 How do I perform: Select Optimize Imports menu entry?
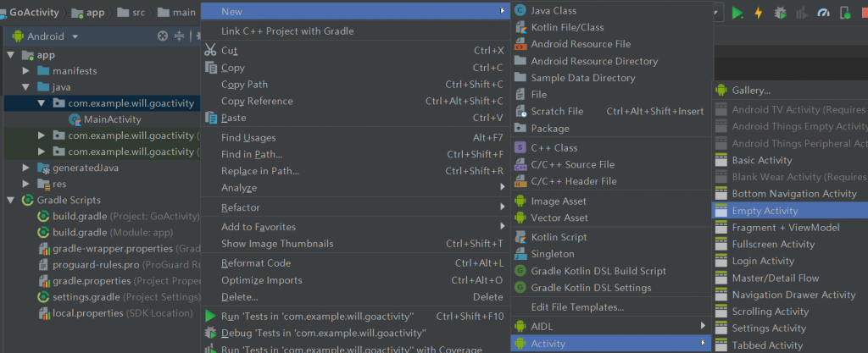[x=354, y=280]
